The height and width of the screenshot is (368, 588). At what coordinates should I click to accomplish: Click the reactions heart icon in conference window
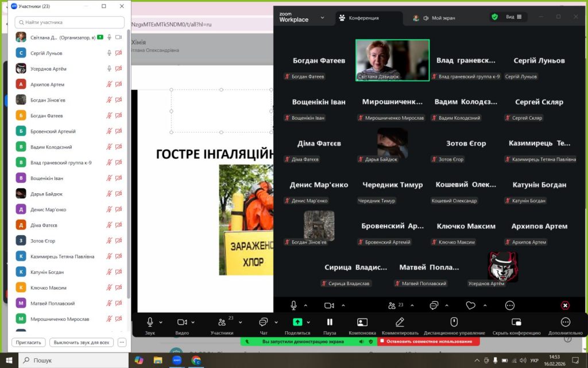click(x=471, y=305)
